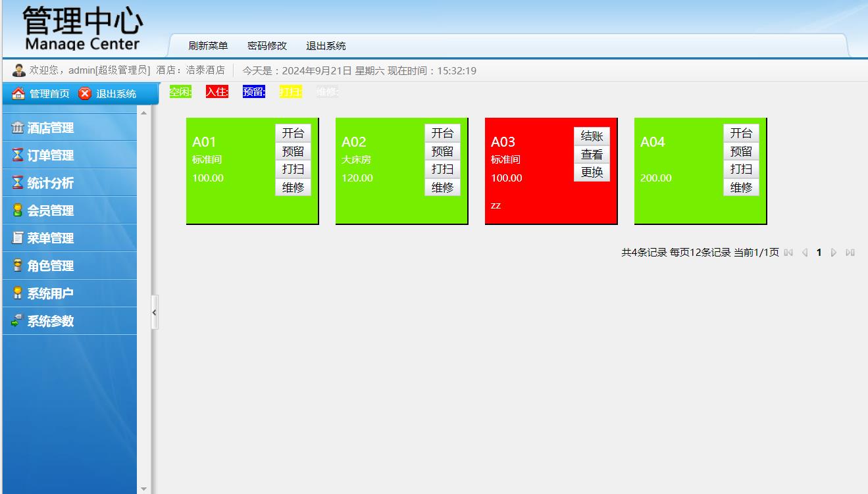This screenshot has height=494, width=868.
Task: Click the hourglass icon next to 订单管理
Action: pos(18,155)
